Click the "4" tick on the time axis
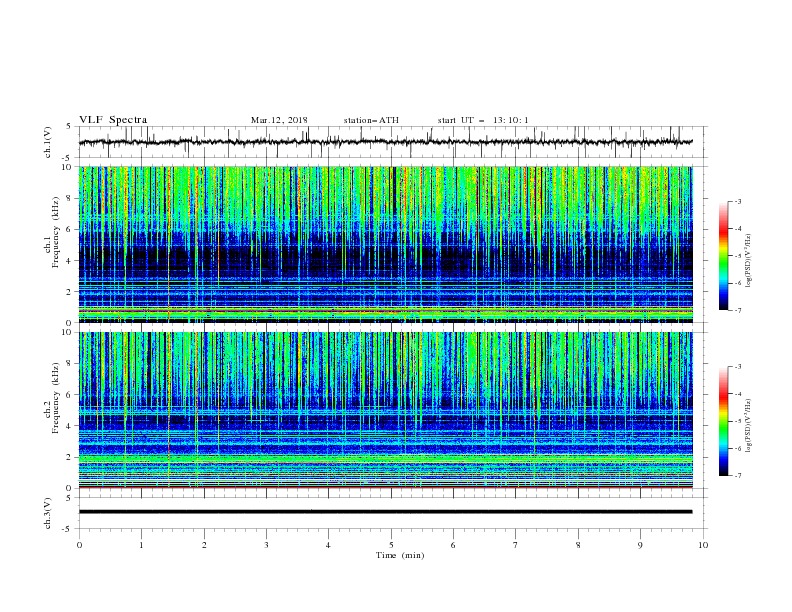This screenshot has width=792, height=612. click(328, 545)
